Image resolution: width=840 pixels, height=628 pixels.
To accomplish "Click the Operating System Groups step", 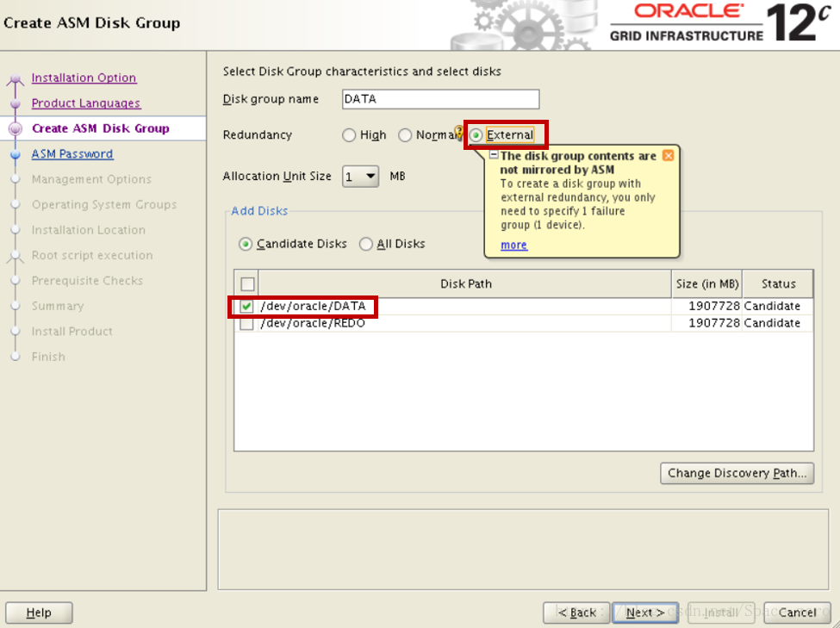I will [104, 205].
